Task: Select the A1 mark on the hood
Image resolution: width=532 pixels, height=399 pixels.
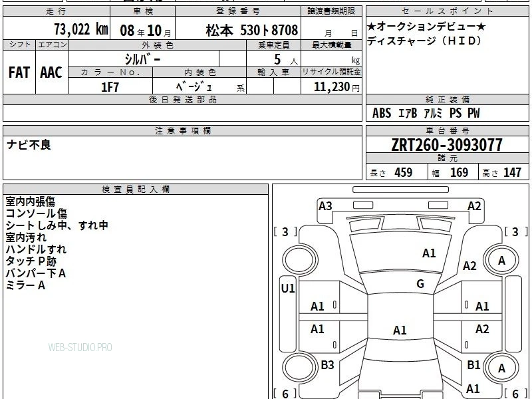Action: click(x=429, y=253)
